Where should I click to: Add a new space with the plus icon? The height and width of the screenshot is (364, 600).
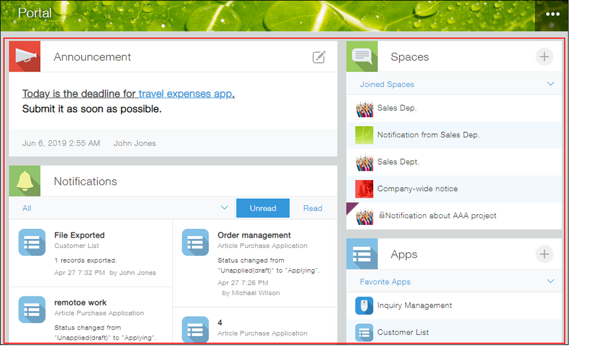tap(544, 57)
